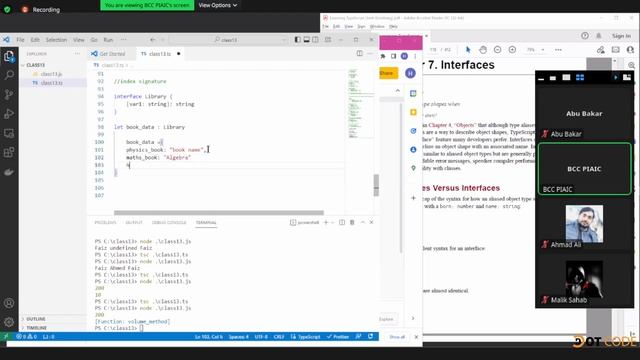Open the Search view in VS Code activity bar
This screenshot has width=640, height=360.
click(x=9, y=75)
